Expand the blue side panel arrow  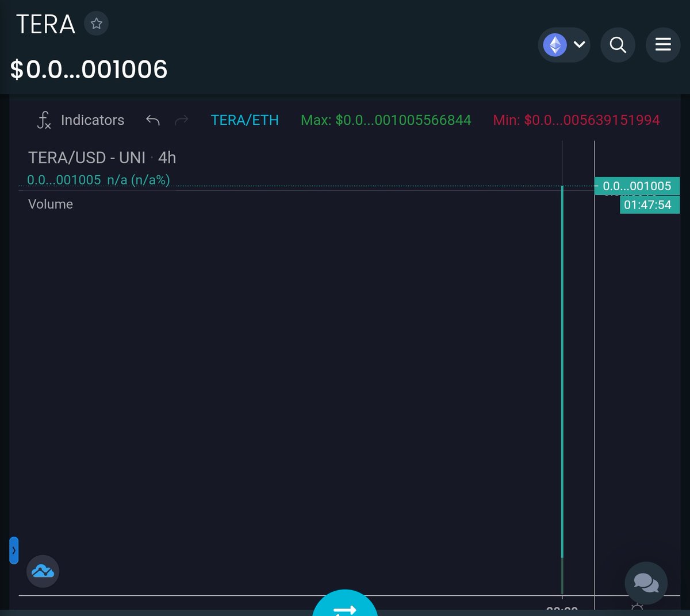coord(14,550)
